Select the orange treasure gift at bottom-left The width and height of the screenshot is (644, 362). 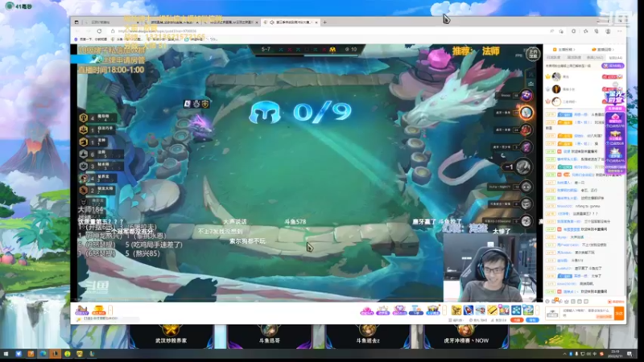click(98, 310)
